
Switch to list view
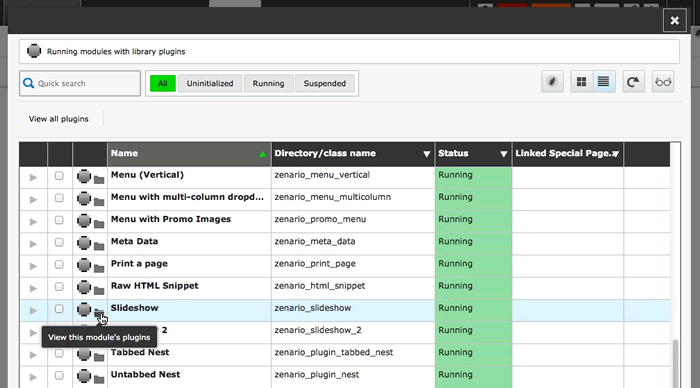point(604,82)
